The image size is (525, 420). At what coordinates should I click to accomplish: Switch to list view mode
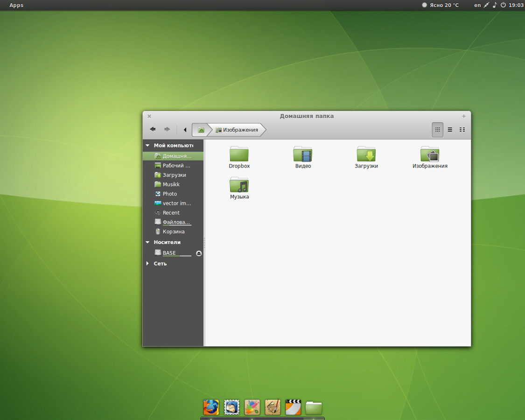click(450, 130)
